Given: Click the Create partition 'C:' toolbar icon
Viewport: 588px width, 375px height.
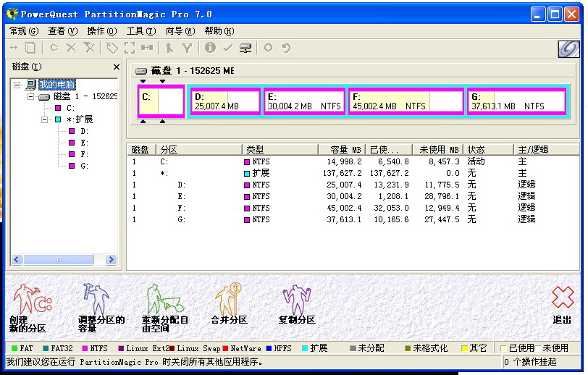Looking at the screenshot, I should point(54,48).
